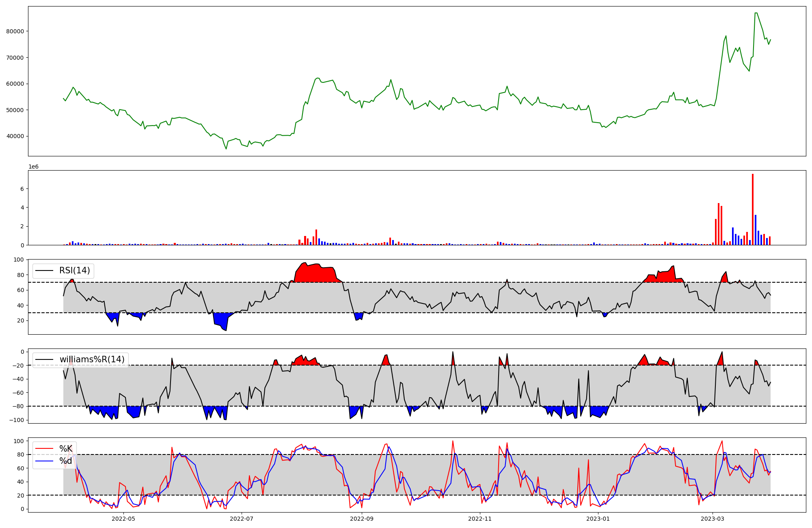Click the 2023-03 date tick label
812x528 pixels.
pos(713,519)
